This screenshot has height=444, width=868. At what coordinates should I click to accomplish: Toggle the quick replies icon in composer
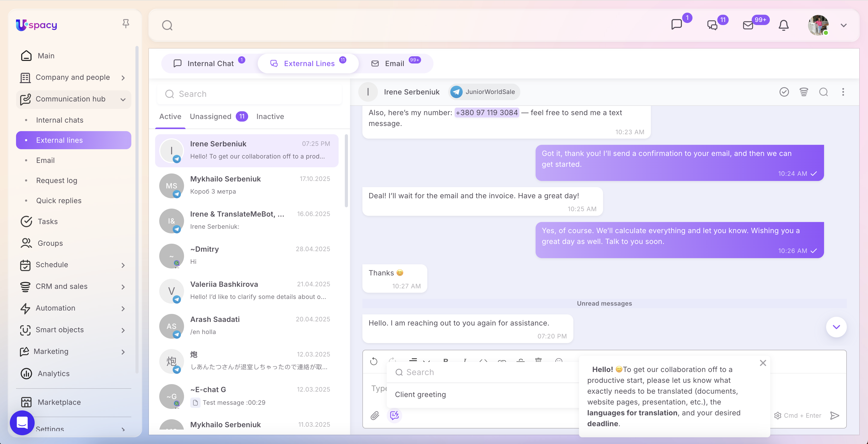pyautogui.click(x=394, y=415)
